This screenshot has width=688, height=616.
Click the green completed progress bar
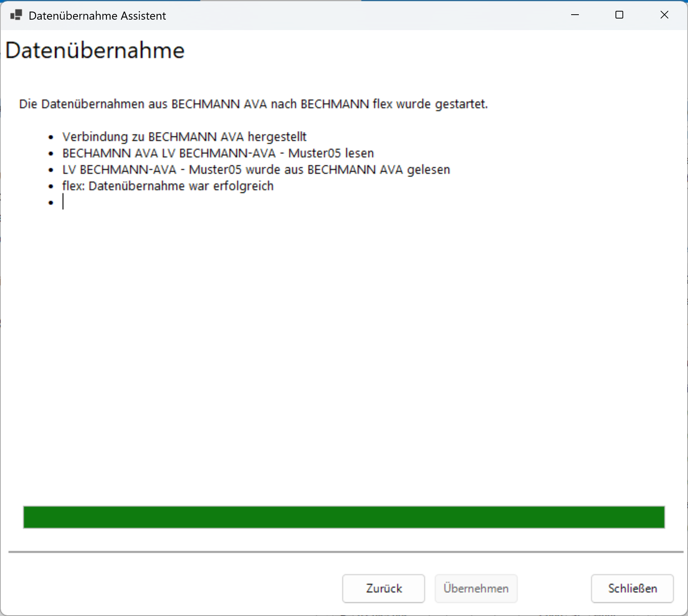tap(344, 517)
